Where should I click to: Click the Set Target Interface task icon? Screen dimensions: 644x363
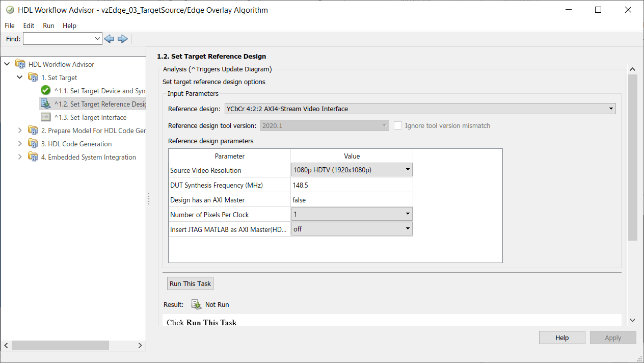pos(45,117)
